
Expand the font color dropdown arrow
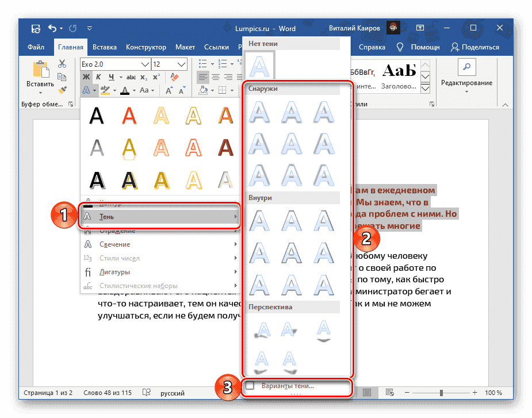tap(133, 91)
